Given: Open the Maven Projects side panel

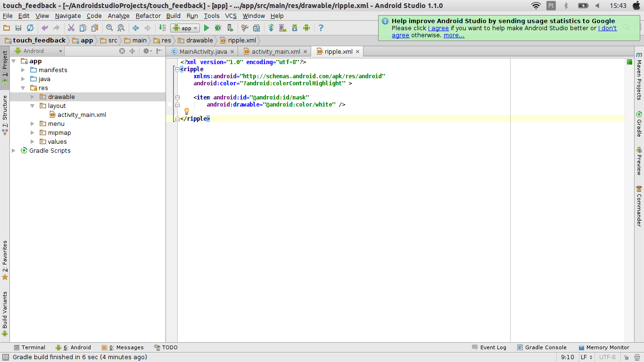Looking at the screenshot, I should (x=639, y=75).
